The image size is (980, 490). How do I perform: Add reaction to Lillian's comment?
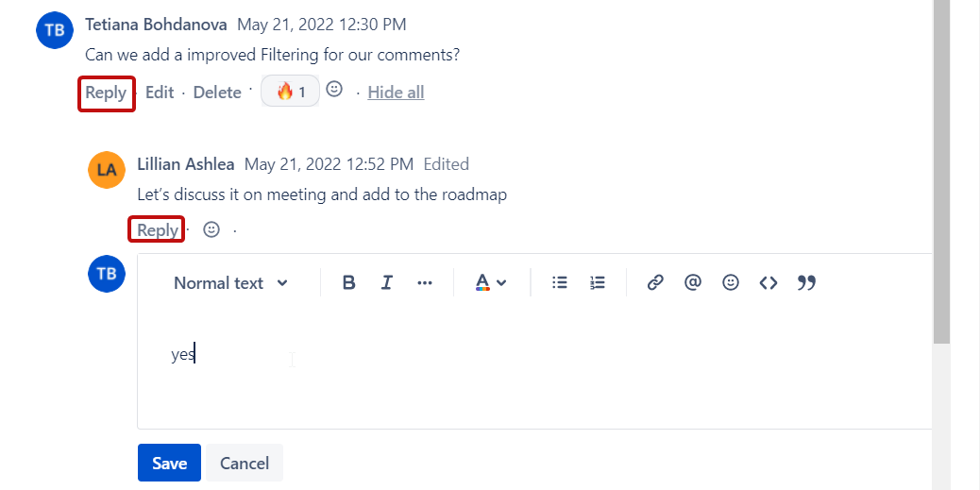pyautogui.click(x=211, y=229)
